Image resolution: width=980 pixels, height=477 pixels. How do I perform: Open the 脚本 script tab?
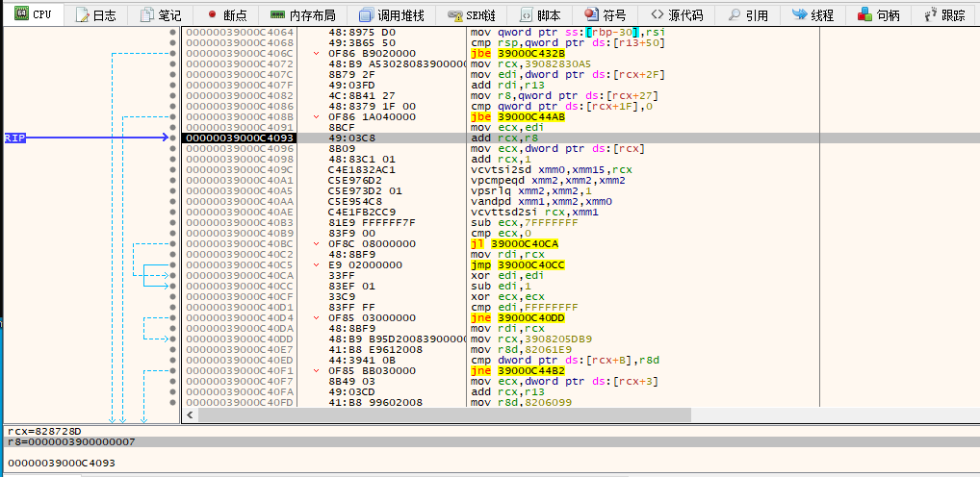[541, 15]
